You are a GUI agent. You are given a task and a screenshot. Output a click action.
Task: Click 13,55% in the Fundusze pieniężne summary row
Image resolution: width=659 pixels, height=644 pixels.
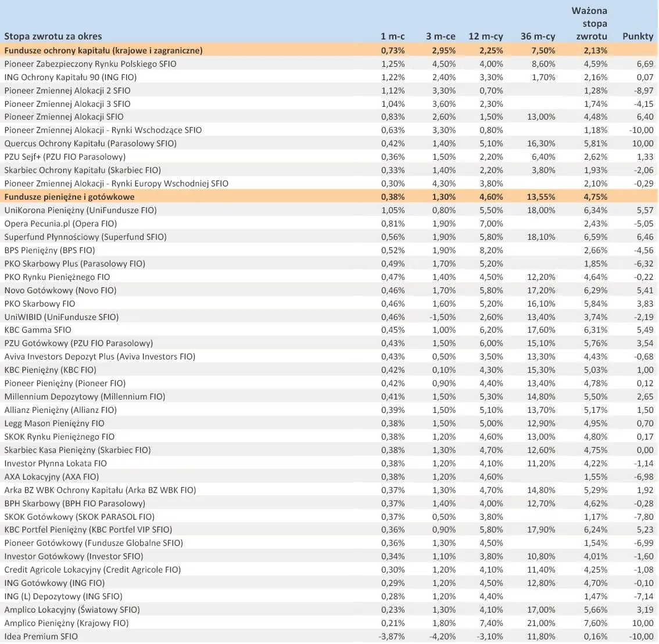(x=541, y=197)
